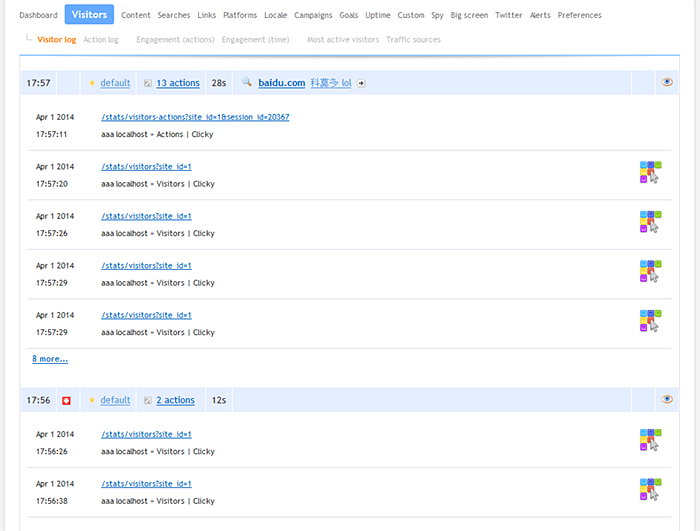Open the Spy tab
The image size is (700, 531).
(x=437, y=15)
